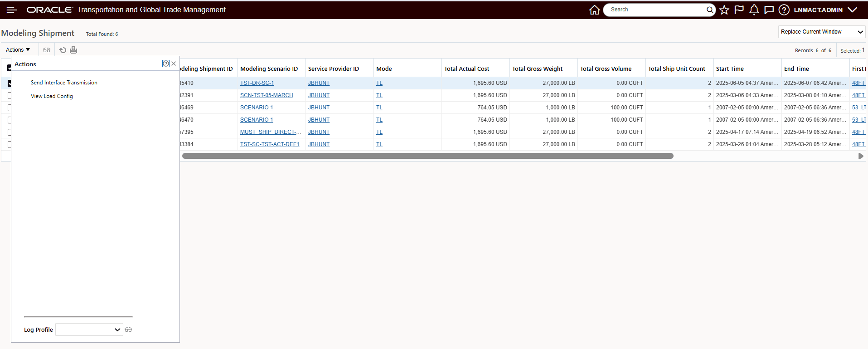Sort by Mode column header
868x349 pixels.
click(384, 69)
